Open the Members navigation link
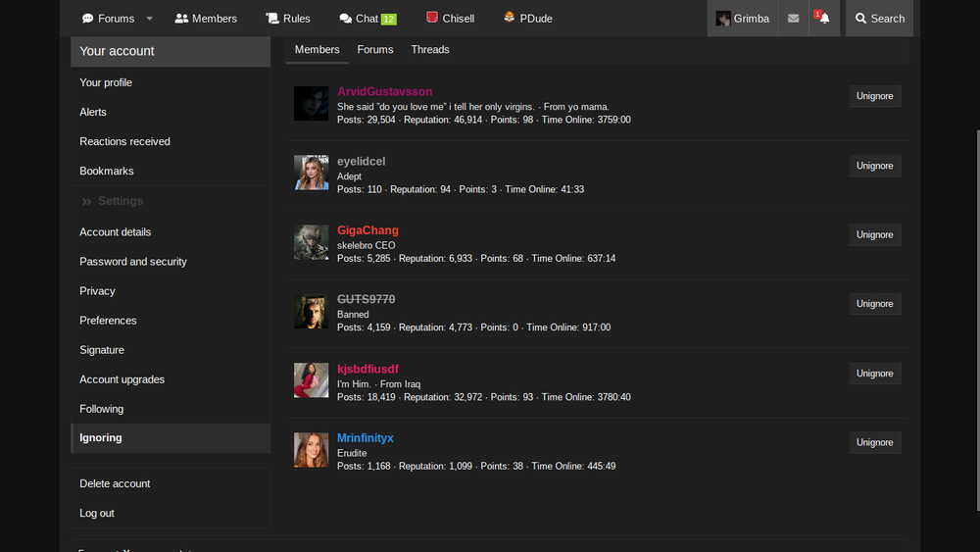This screenshot has height=552, width=980. tap(206, 19)
